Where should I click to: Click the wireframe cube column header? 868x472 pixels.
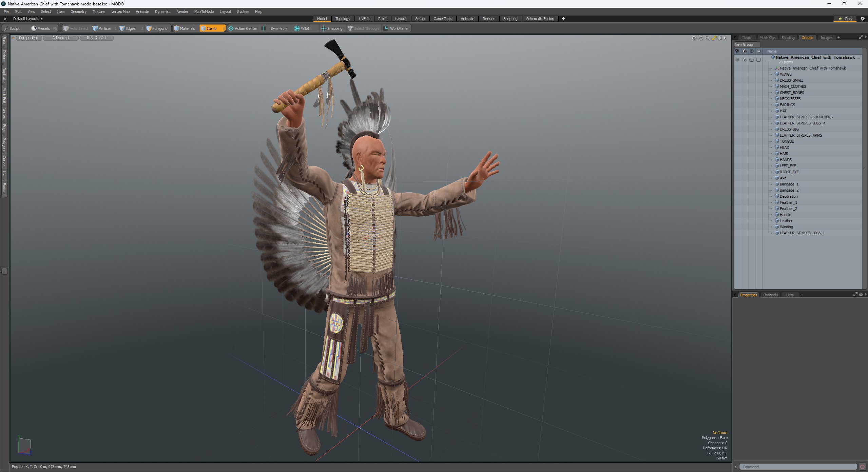coord(752,51)
